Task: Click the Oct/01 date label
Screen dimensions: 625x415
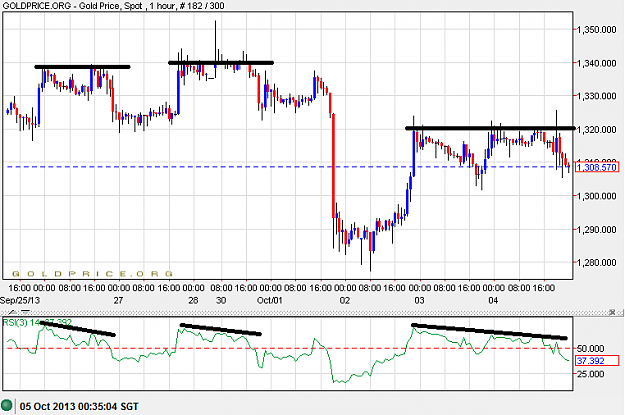Action: [x=270, y=300]
